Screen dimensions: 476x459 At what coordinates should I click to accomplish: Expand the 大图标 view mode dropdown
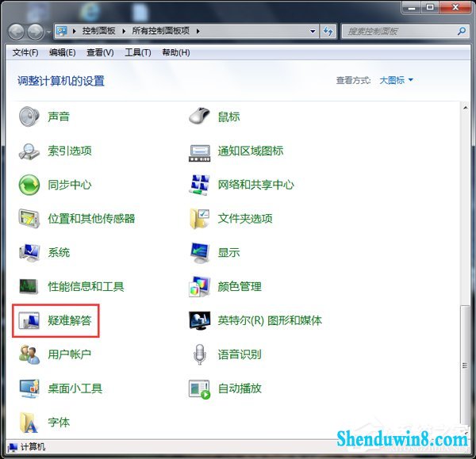tap(397, 80)
